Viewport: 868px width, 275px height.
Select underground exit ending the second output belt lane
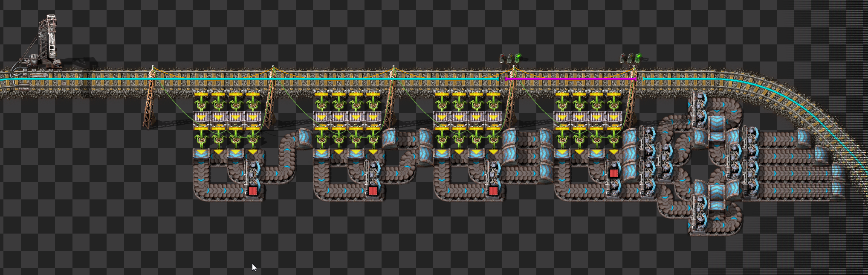coord(821,155)
